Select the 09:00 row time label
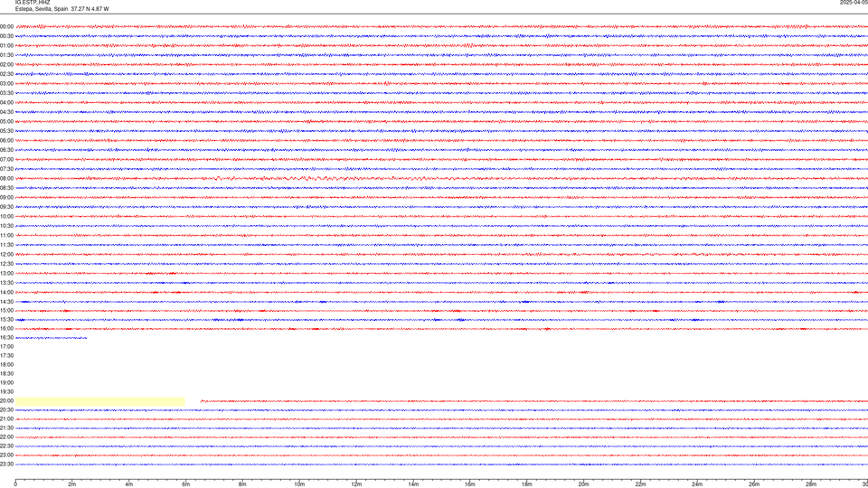Image resolution: width=868 pixels, height=488 pixels. point(6,197)
